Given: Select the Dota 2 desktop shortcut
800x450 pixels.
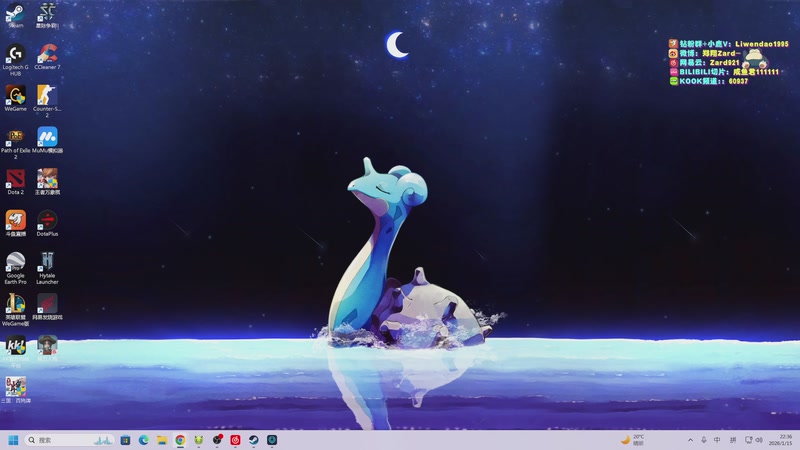Looking at the screenshot, I should coord(15,182).
